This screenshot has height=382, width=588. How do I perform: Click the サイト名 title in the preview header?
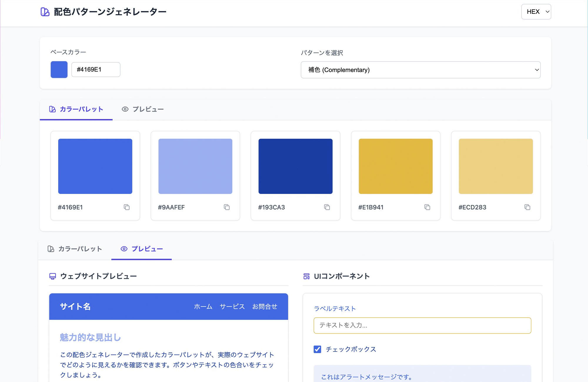point(75,306)
